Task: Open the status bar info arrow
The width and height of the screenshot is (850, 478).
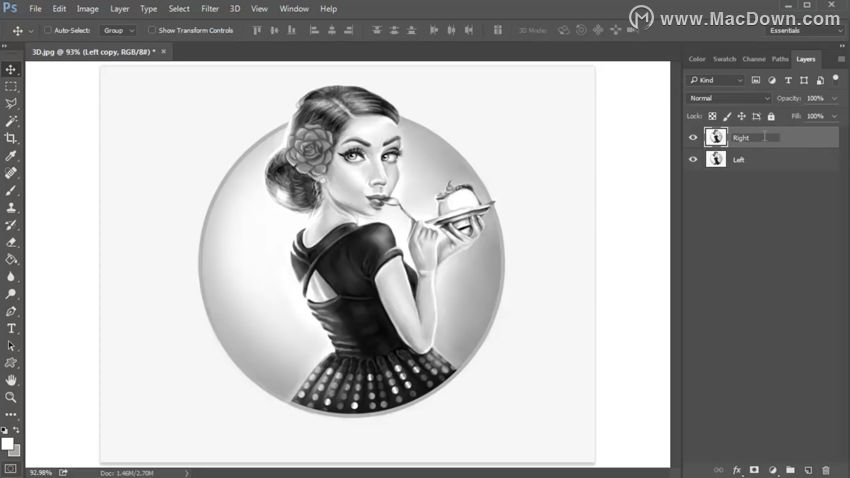Action: (187, 473)
